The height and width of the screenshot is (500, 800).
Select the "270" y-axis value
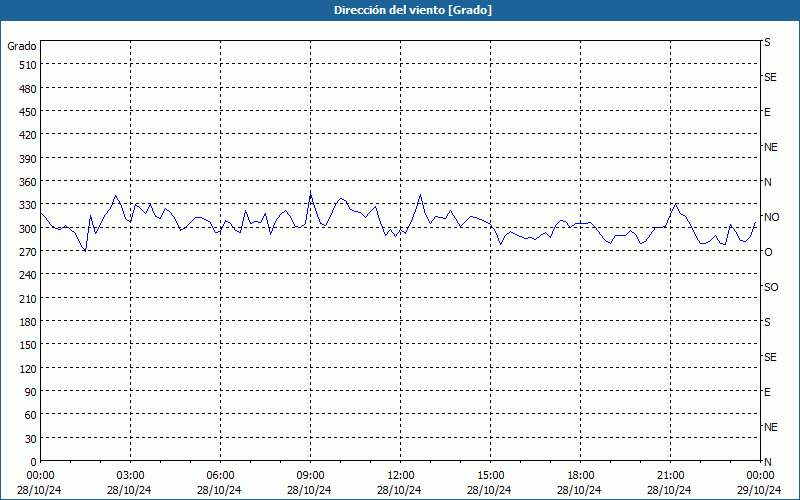point(28,252)
